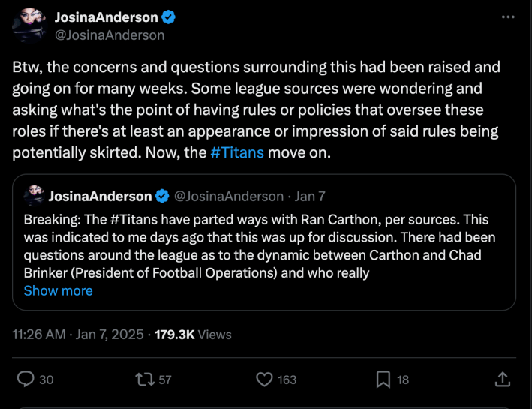The width and height of the screenshot is (532, 409).
Task: Click the @JosinaAnderson handle in quoted tweet
Action: [x=227, y=197]
